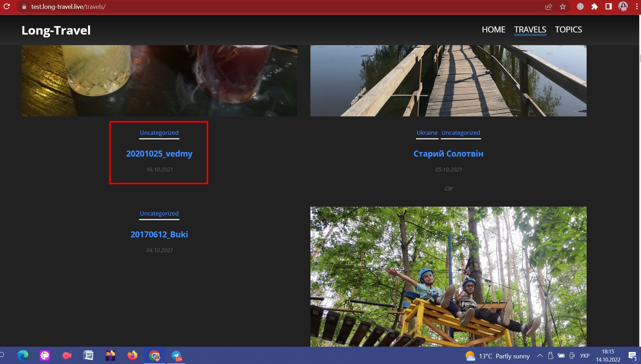This screenshot has height=364, width=641.
Task: Switch to the HOME tab
Action: click(x=493, y=30)
